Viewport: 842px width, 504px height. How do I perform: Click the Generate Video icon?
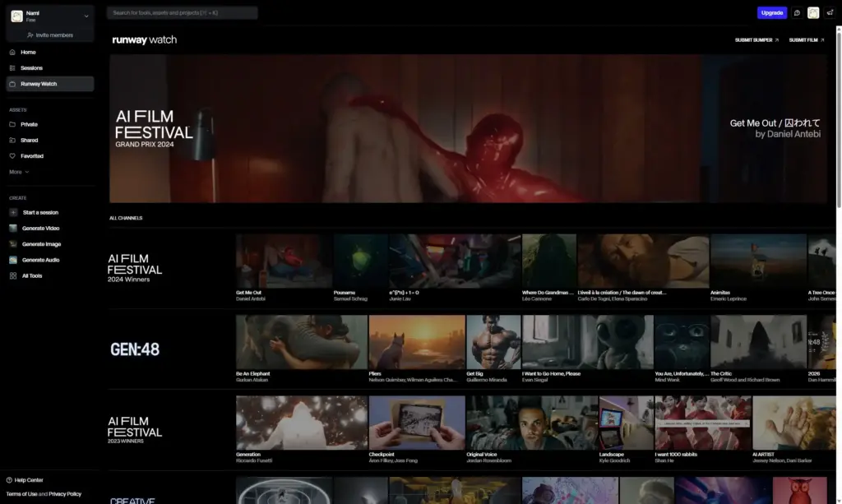pyautogui.click(x=13, y=228)
